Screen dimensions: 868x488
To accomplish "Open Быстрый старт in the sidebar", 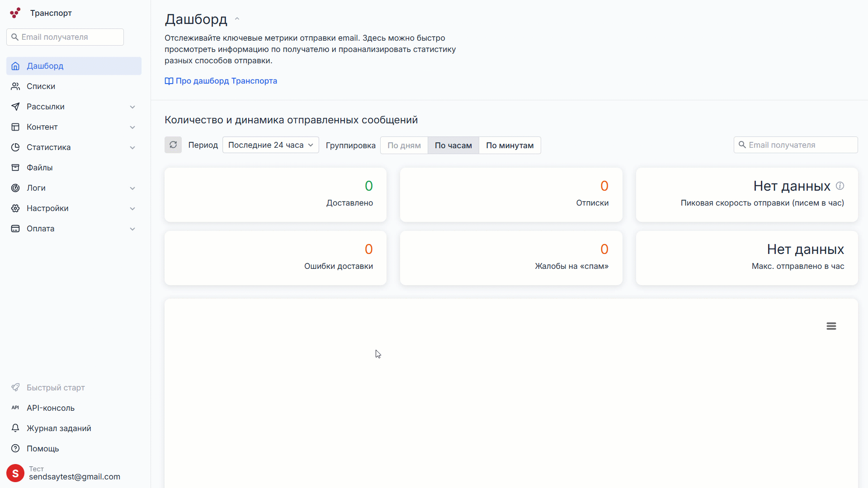I will click(56, 388).
